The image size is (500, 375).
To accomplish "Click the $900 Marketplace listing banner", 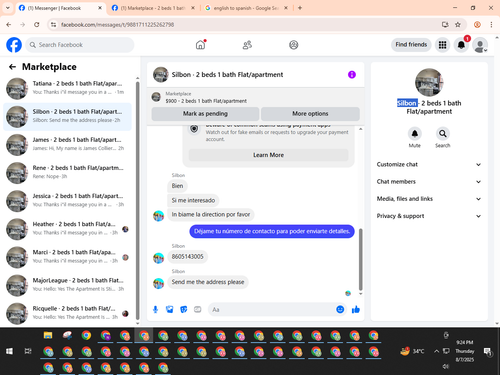I will [255, 97].
